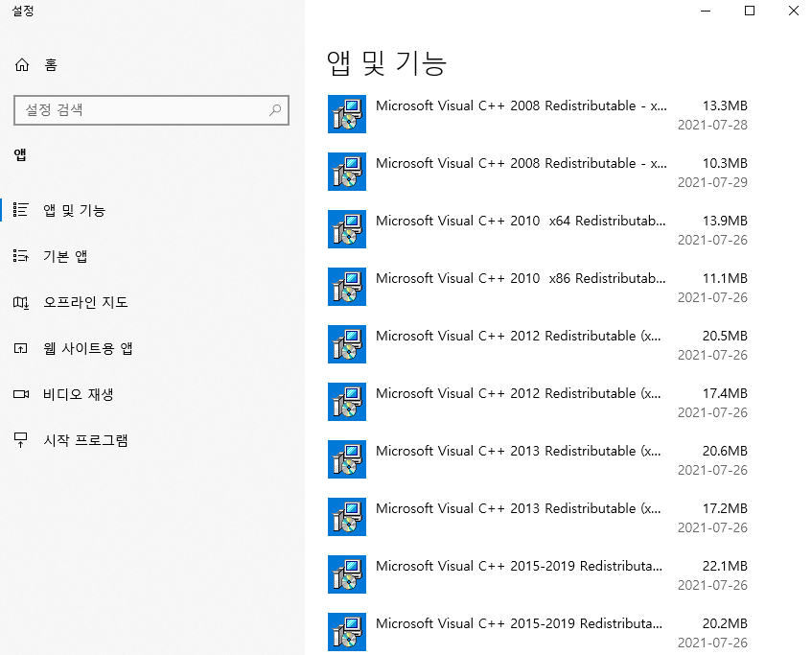Image resolution: width=812 pixels, height=655 pixels.
Task: Click the home icon in sidebar
Action: (22, 65)
